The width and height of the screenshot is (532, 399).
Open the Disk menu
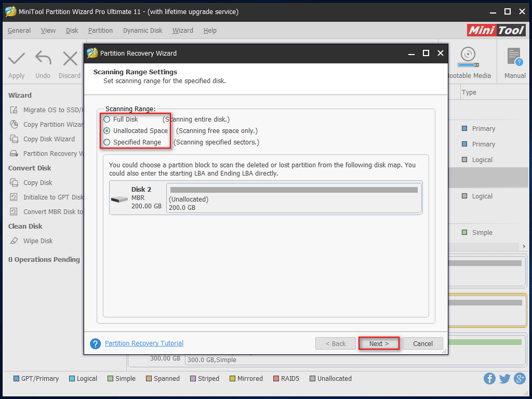coord(72,31)
